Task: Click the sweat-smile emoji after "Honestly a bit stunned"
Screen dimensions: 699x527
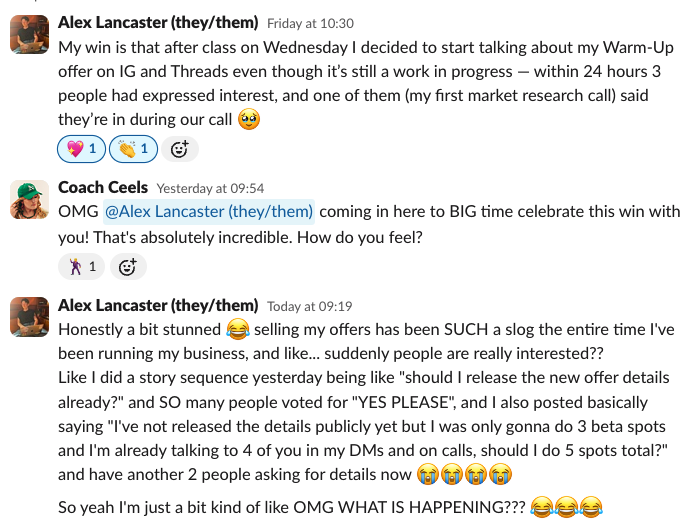Action: (x=238, y=329)
